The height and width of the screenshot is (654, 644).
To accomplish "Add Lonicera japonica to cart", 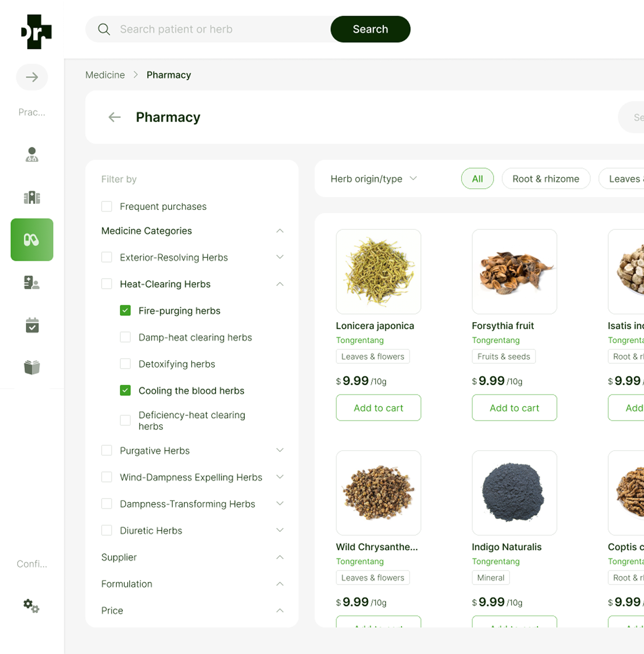I will (x=378, y=408).
